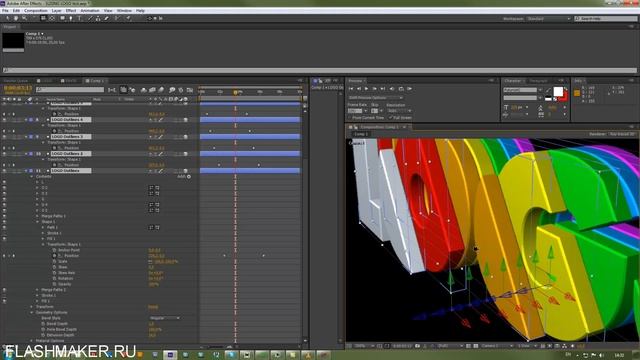640x360 pixels.
Task: Toggle auto-keyframe stopwatch icon in timeline
Action: pyautogui.click(x=181, y=90)
